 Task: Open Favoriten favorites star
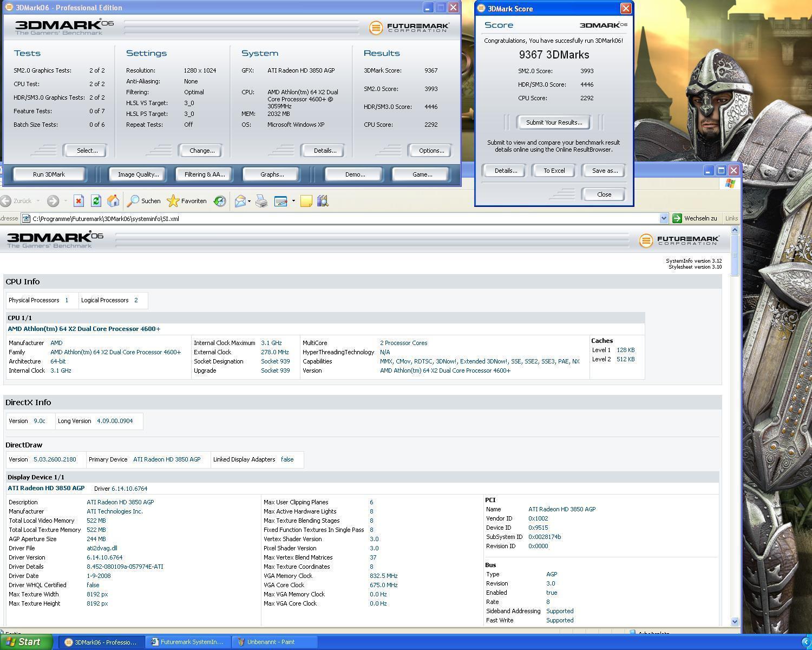point(187,201)
